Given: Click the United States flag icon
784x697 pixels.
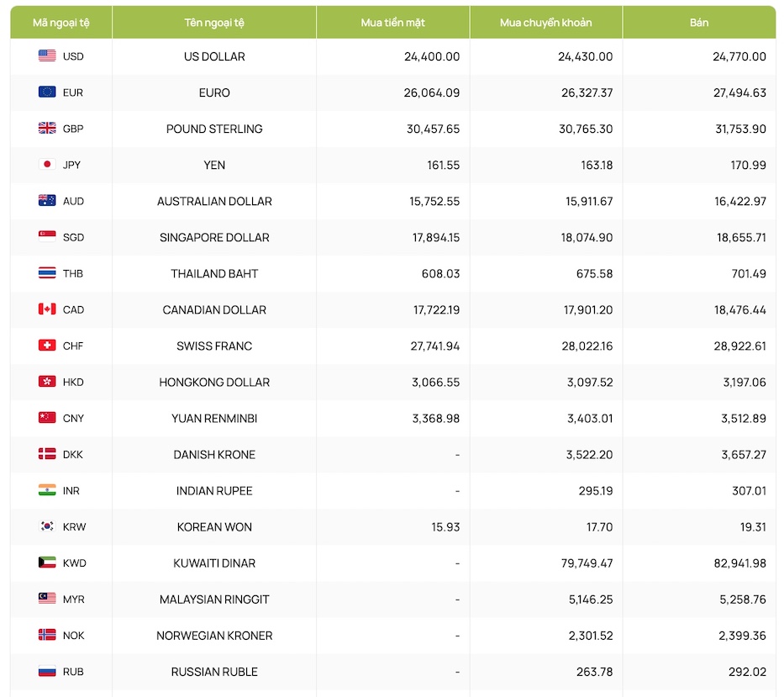Looking at the screenshot, I should 47,56.
